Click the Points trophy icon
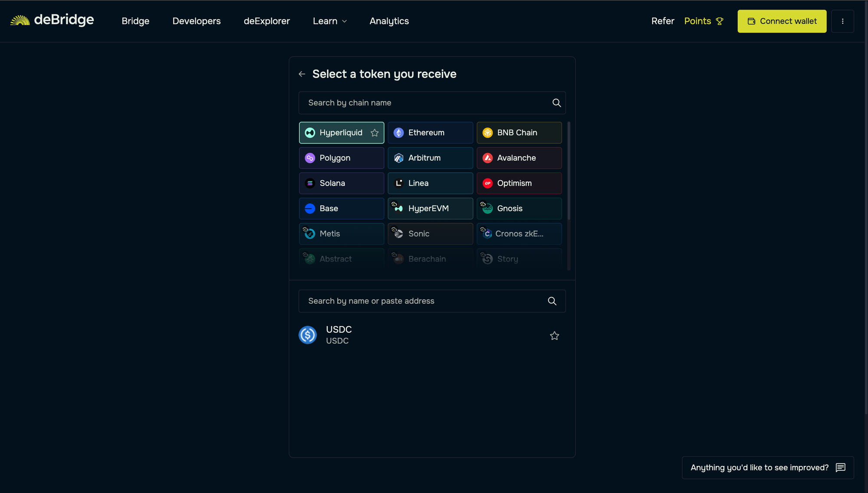Screen dimensions: 868x493 coord(720,21)
